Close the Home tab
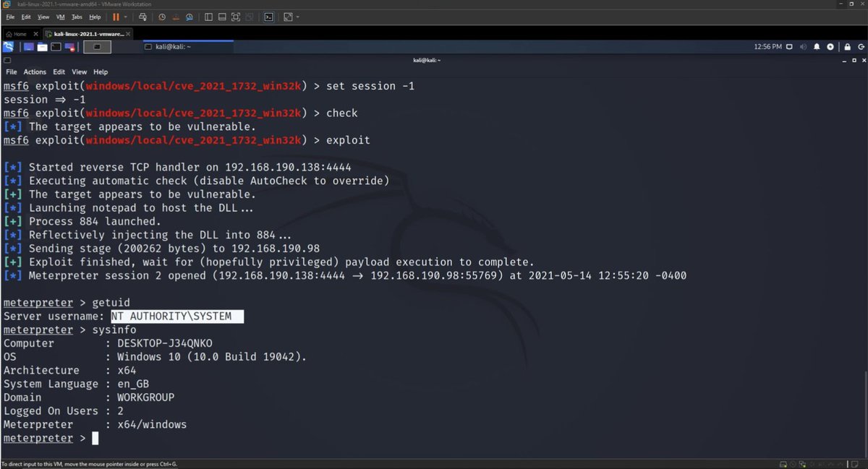This screenshot has height=469, width=868. pos(35,34)
